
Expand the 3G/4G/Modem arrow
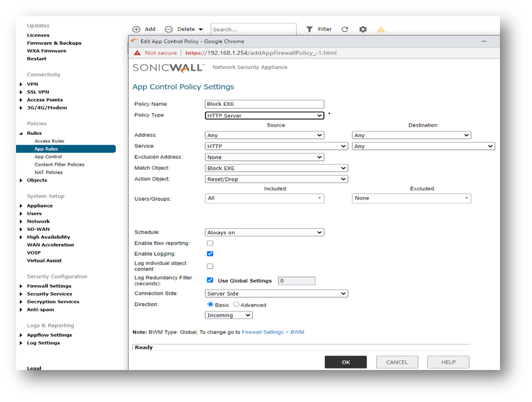[x=21, y=108]
